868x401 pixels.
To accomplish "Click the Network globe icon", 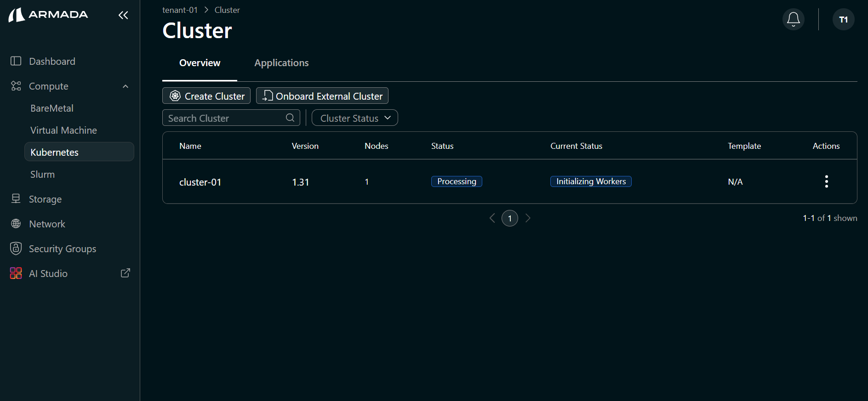I will (x=16, y=224).
